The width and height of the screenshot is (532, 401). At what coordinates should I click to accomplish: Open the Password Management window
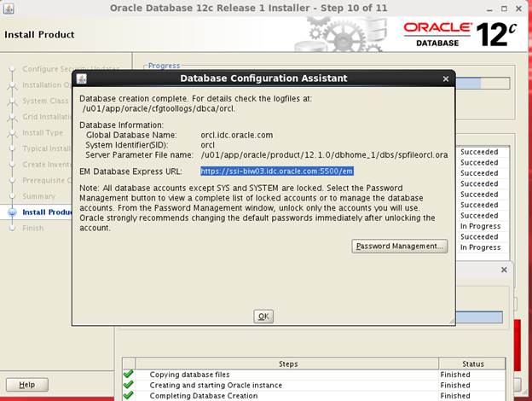(x=399, y=247)
